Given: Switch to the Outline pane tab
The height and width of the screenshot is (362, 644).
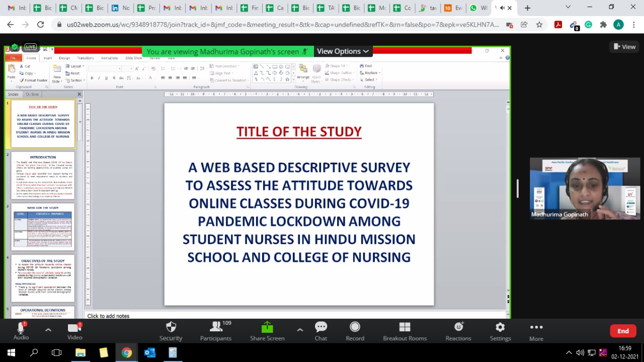Looking at the screenshot, I should click(x=32, y=94).
